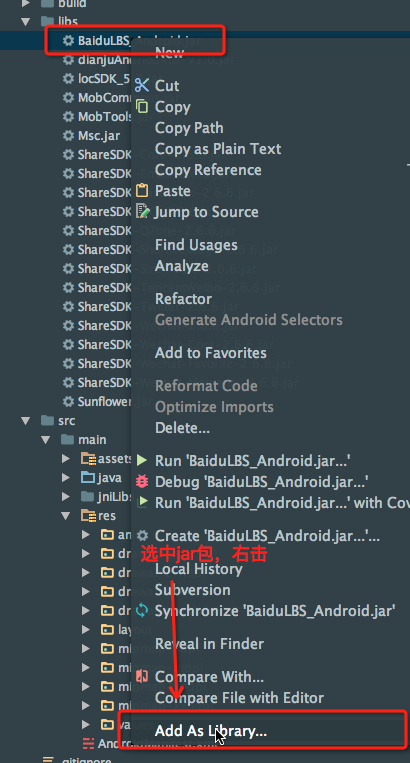Open the New submenu
Viewport: 410px width, 763px height.
[x=169, y=53]
